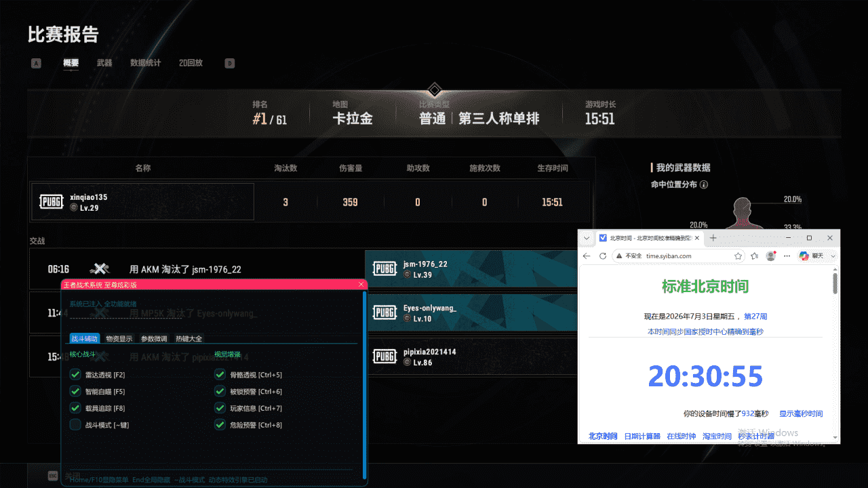Uncheck 被锁预警 [Ctrl+6]
Image resolution: width=868 pixels, height=488 pixels.
(x=220, y=392)
